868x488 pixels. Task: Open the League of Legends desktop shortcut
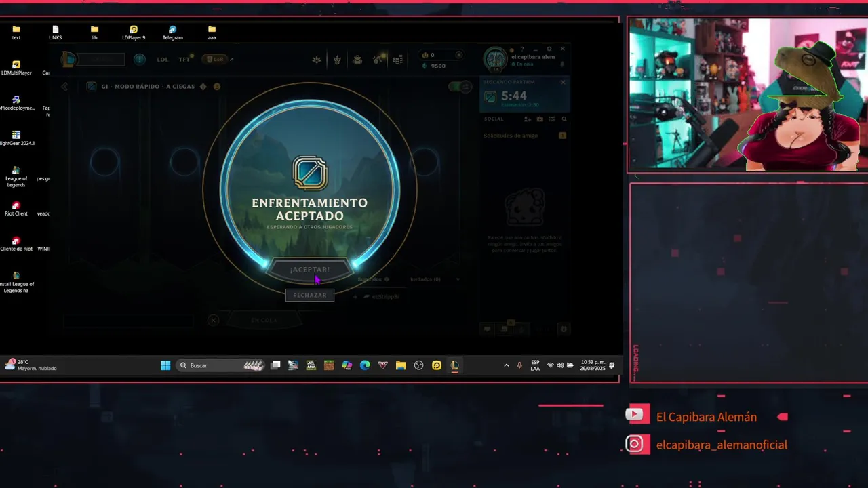(16, 176)
